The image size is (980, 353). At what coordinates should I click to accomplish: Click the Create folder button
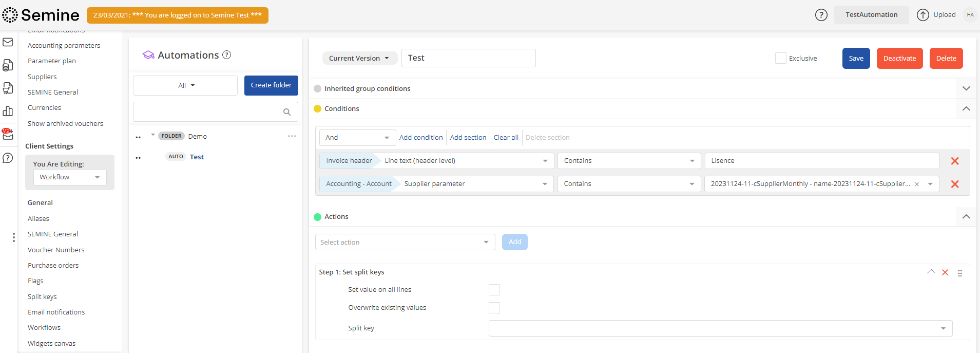pos(271,85)
